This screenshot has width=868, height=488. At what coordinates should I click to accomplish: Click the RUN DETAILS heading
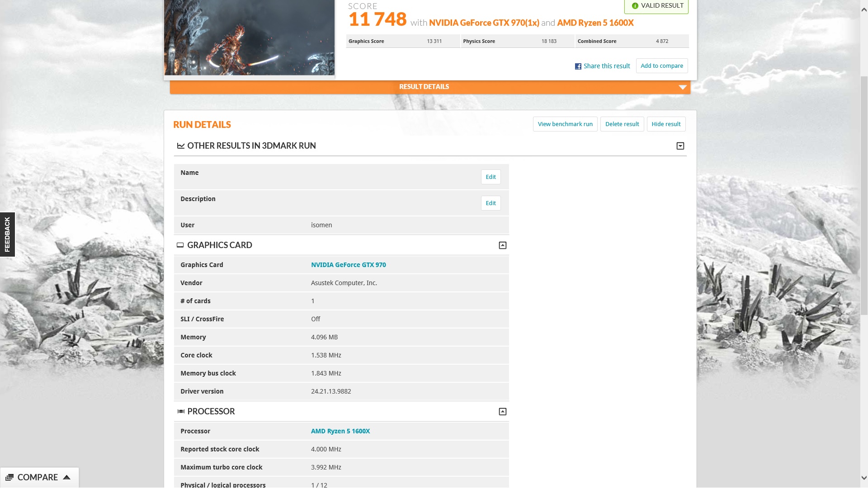[x=202, y=125]
